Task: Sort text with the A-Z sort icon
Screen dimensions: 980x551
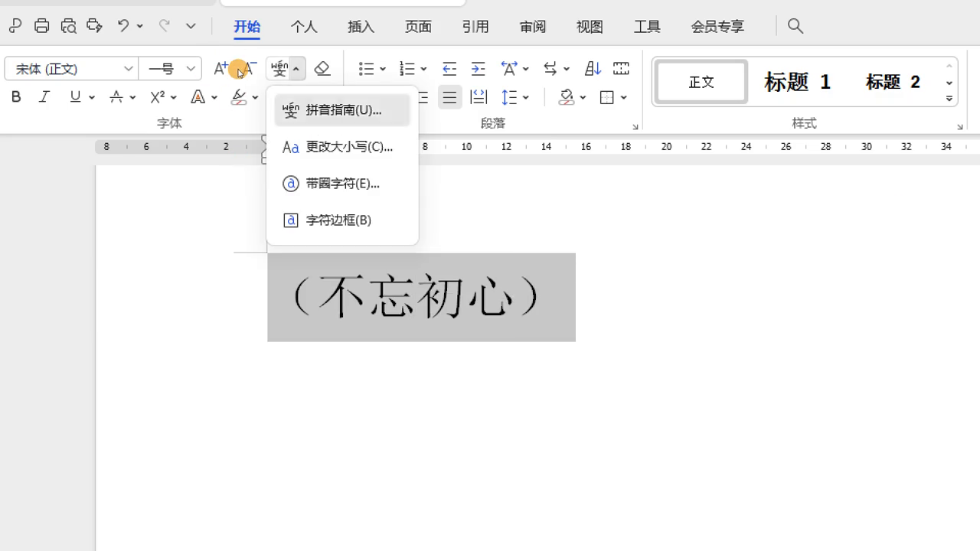Action: (593, 69)
